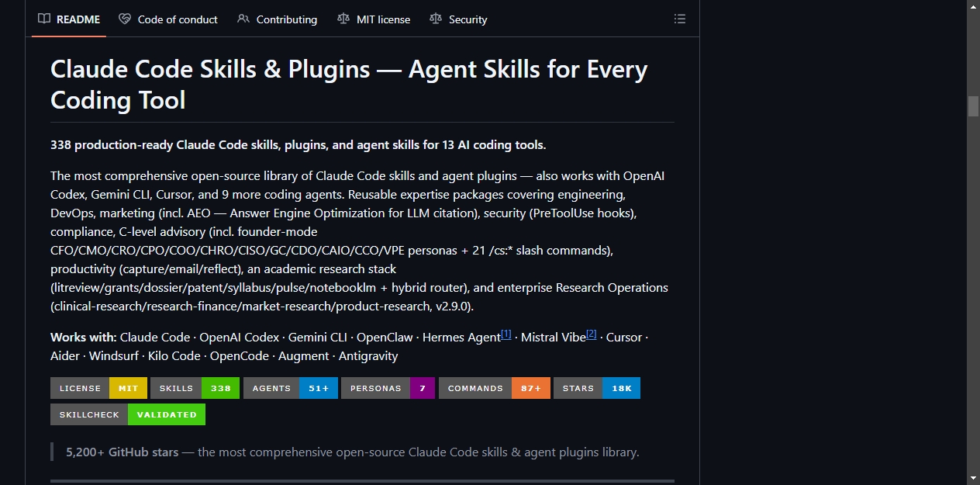Click the main README heading text
The image size is (980, 485).
tap(349, 85)
